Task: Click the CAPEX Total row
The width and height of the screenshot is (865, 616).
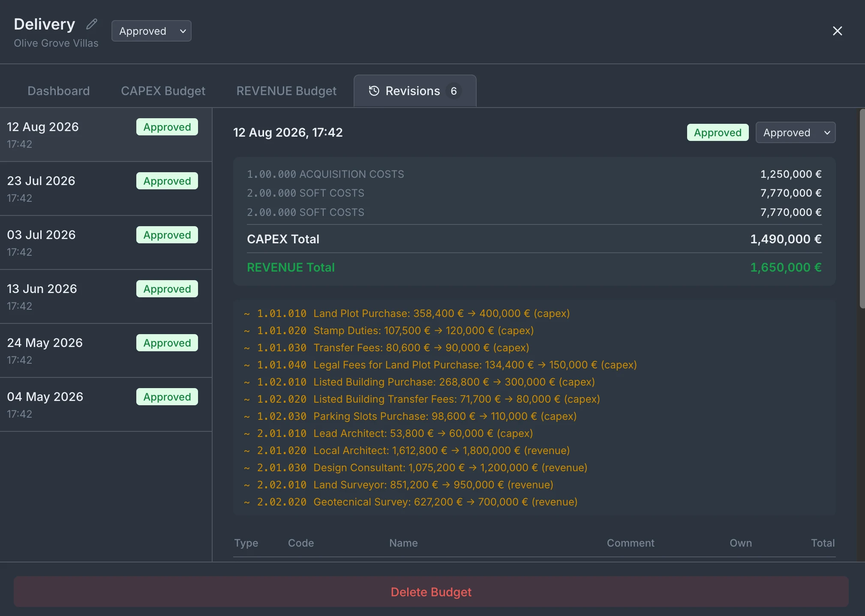Action: [x=534, y=239]
